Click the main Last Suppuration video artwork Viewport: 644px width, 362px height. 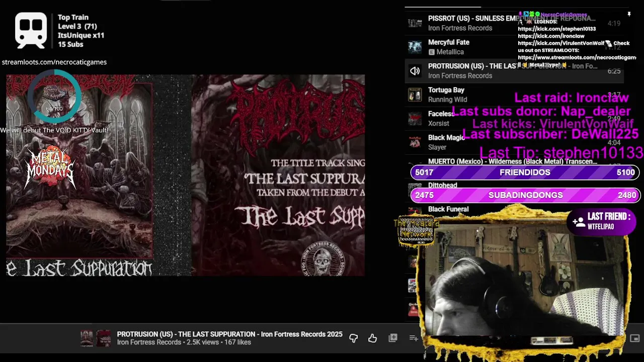pos(185,175)
